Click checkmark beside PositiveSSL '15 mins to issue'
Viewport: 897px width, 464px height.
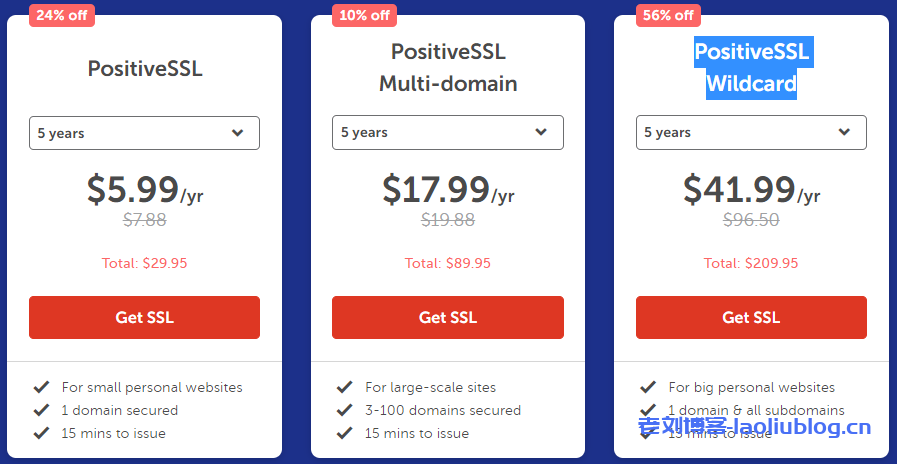coord(41,433)
